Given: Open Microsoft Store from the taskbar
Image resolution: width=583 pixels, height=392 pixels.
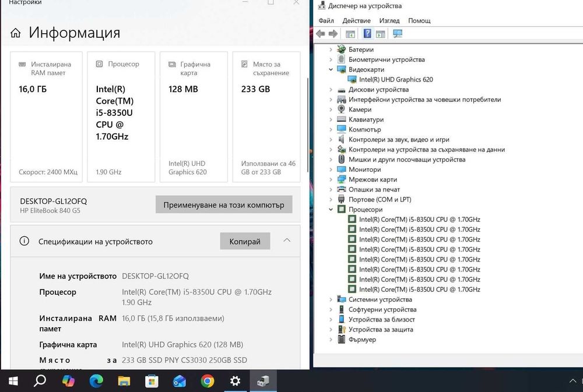Looking at the screenshot, I should pos(152,381).
